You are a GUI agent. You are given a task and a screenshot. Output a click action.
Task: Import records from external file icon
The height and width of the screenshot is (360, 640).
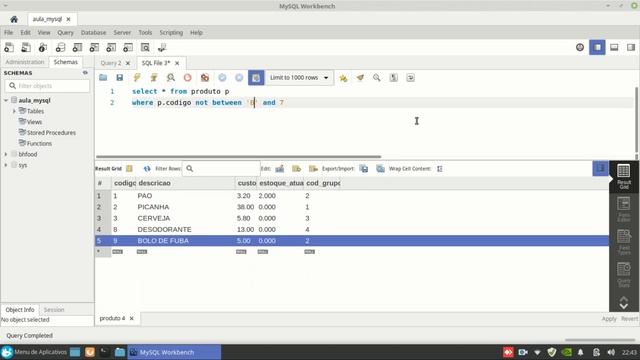[380, 169]
